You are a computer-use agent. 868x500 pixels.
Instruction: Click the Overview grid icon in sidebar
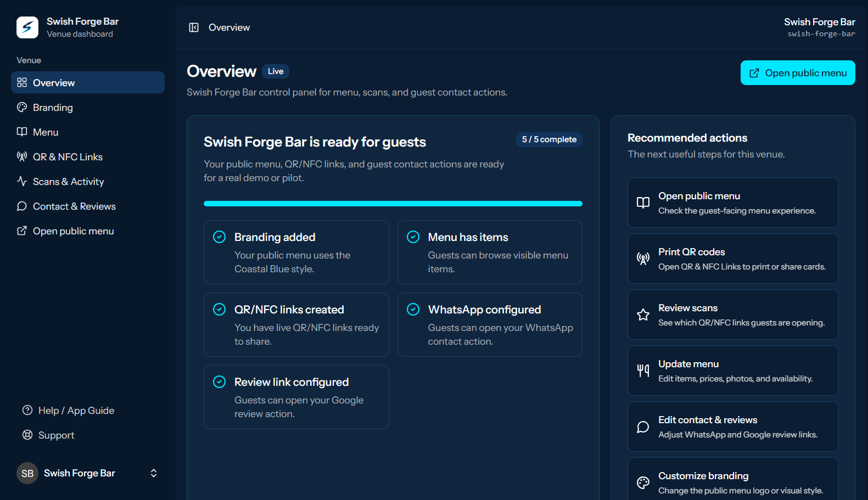pos(22,82)
